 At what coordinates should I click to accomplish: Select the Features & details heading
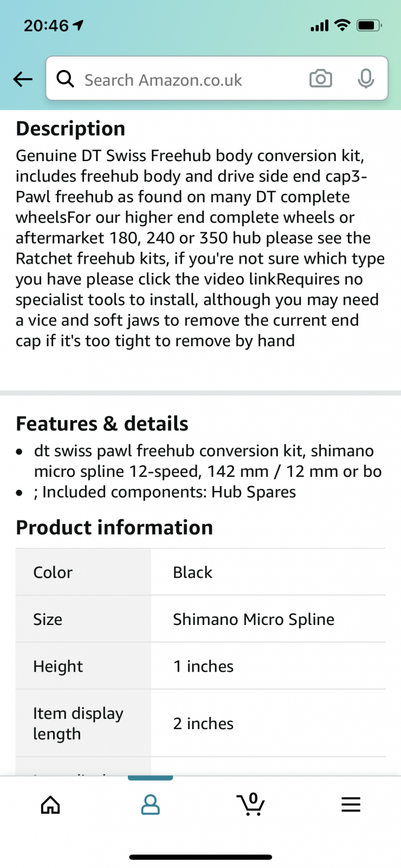102,424
